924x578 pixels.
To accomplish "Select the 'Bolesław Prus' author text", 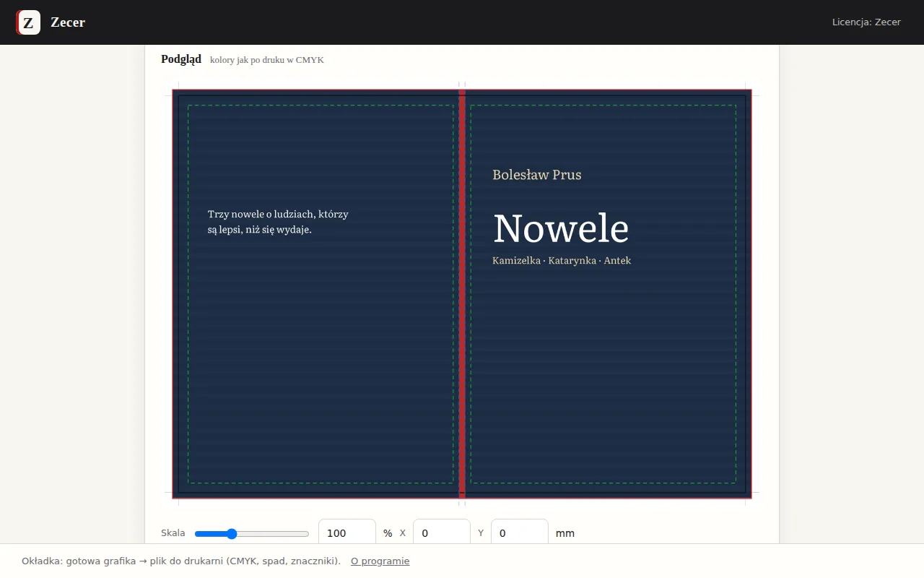I will (537, 175).
